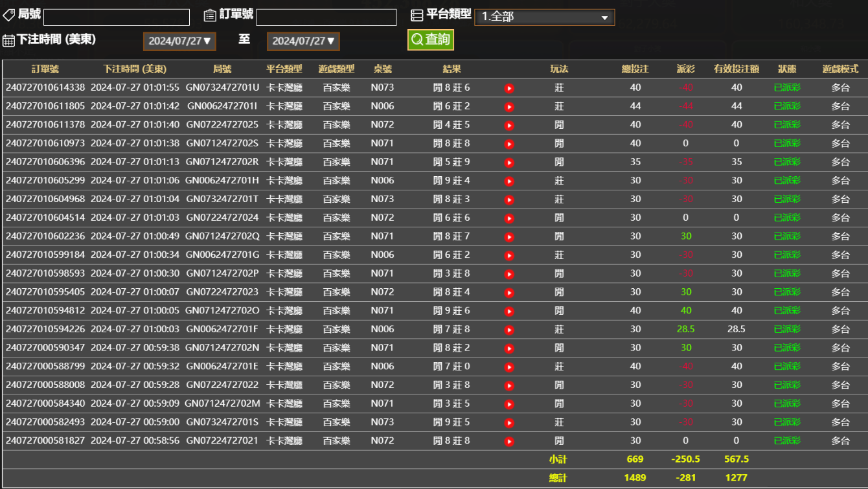Click the tag icon beside the 局號 label

pyautogui.click(x=8, y=14)
